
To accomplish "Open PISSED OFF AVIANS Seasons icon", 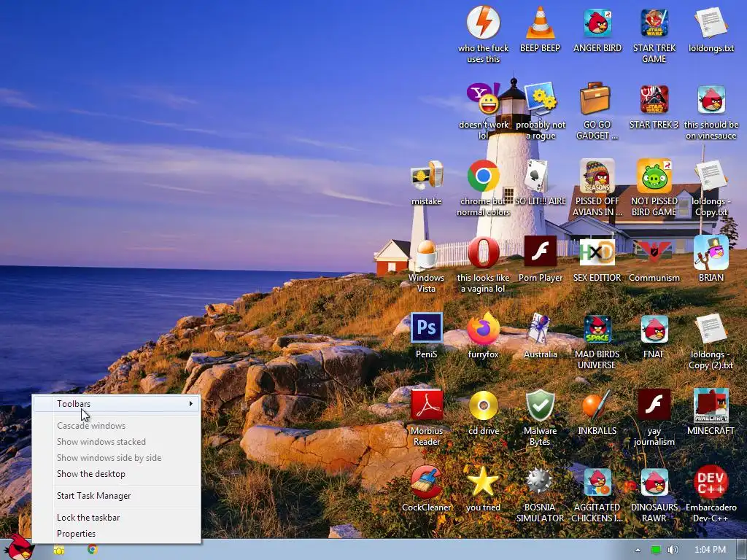I will pos(597,176).
